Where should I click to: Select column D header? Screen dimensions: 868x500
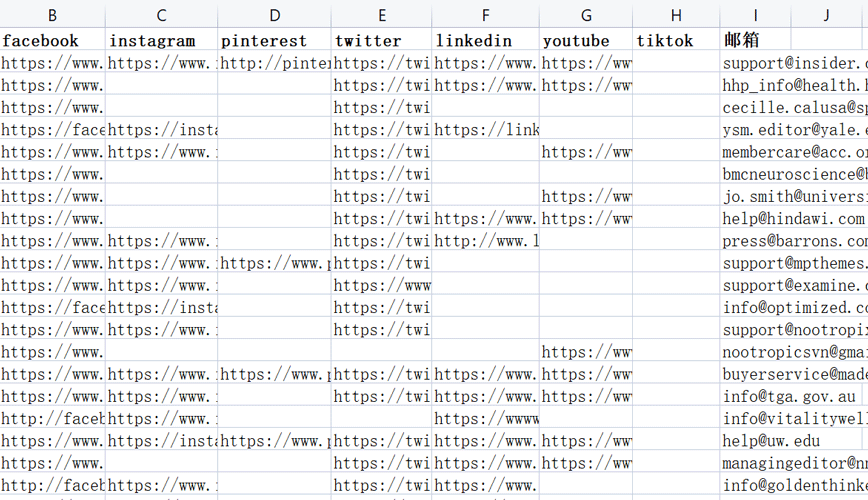tap(274, 15)
